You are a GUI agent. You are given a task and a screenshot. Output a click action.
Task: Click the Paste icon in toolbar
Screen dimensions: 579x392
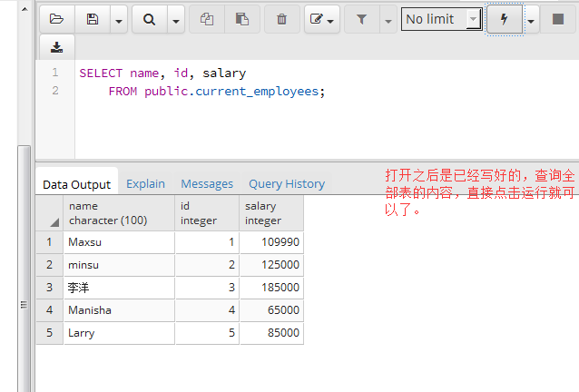pyautogui.click(x=242, y=19)
